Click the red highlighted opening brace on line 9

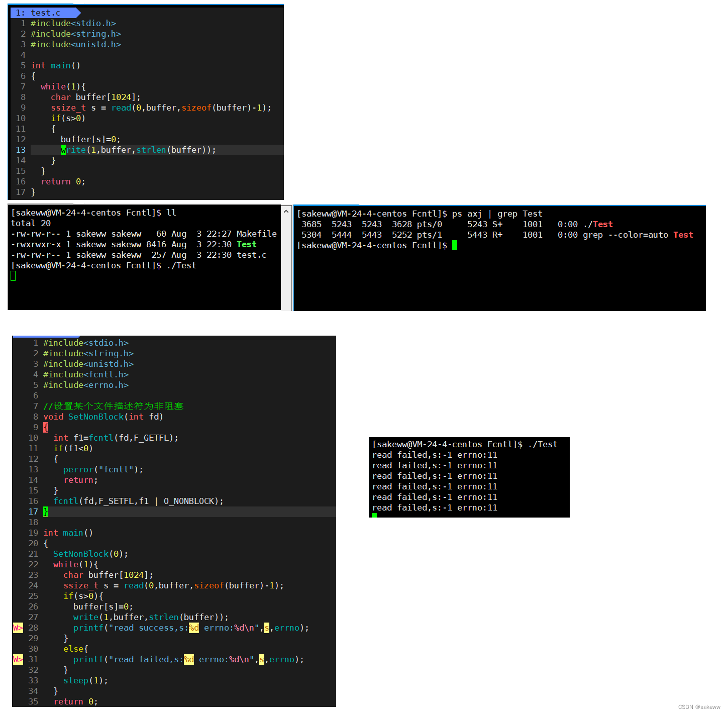coord(46,427)
